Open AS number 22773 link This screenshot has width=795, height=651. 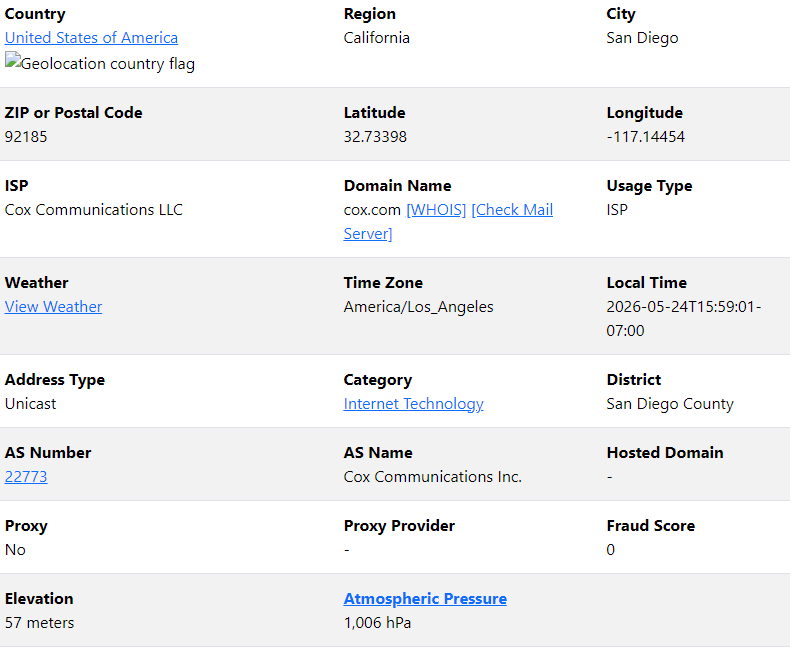click(x=26, y=477)
